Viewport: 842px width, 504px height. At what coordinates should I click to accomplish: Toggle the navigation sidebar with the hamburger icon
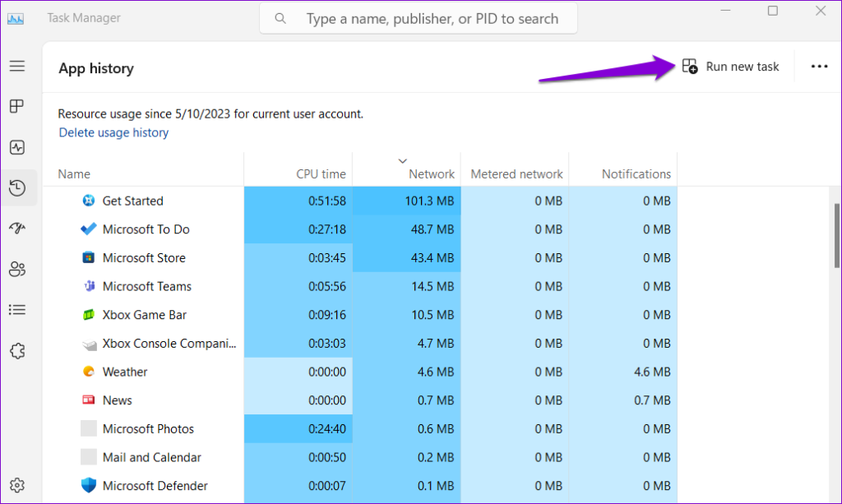(x=17, y=66)
